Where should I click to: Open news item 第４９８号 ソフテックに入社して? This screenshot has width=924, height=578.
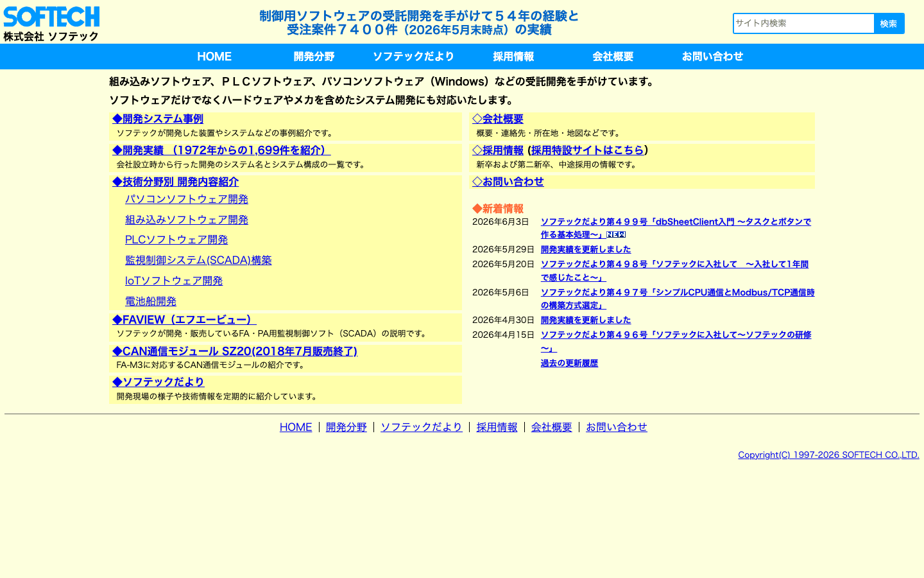[674, 270]
